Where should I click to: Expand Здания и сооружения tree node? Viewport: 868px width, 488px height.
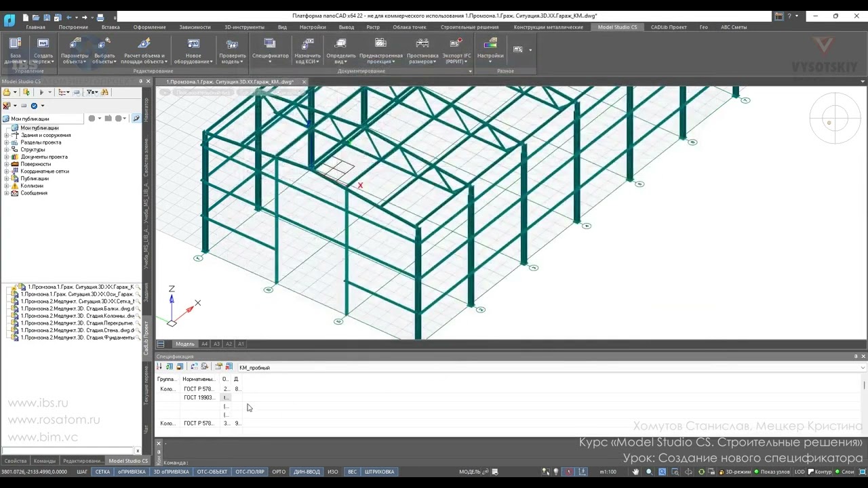pos(7,136)
